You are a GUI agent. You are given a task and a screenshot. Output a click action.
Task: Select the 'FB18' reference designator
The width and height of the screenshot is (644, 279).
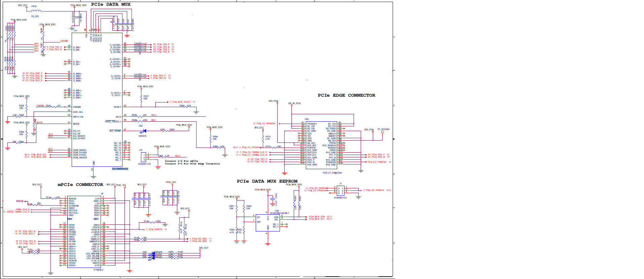34,6
